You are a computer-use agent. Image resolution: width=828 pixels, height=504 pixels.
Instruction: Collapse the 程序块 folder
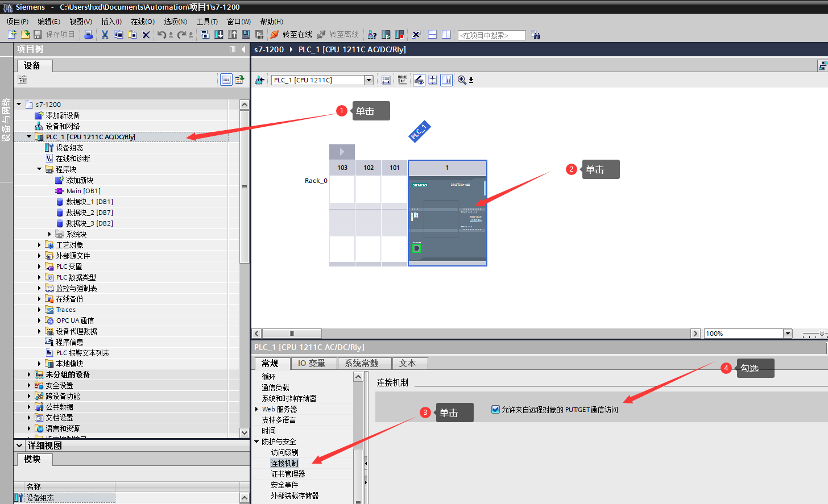point(39,169)
